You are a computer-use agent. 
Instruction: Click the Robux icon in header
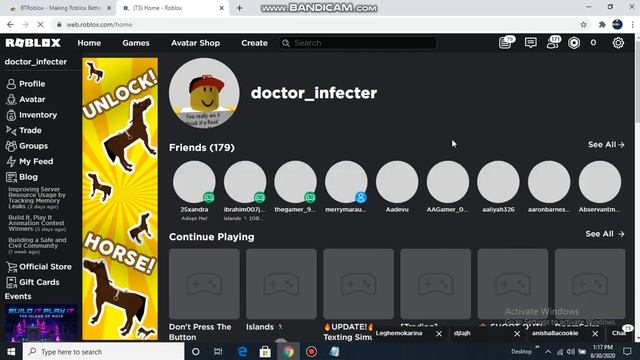(574, 43)
